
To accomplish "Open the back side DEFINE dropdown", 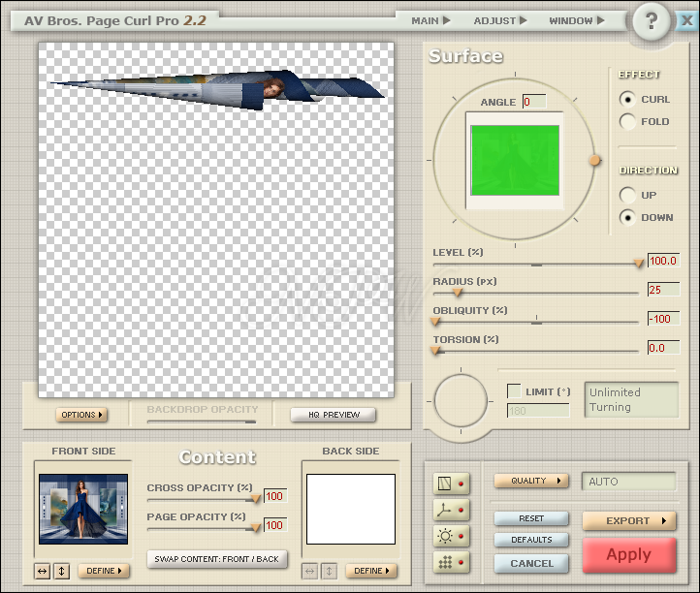I will 371,571.
